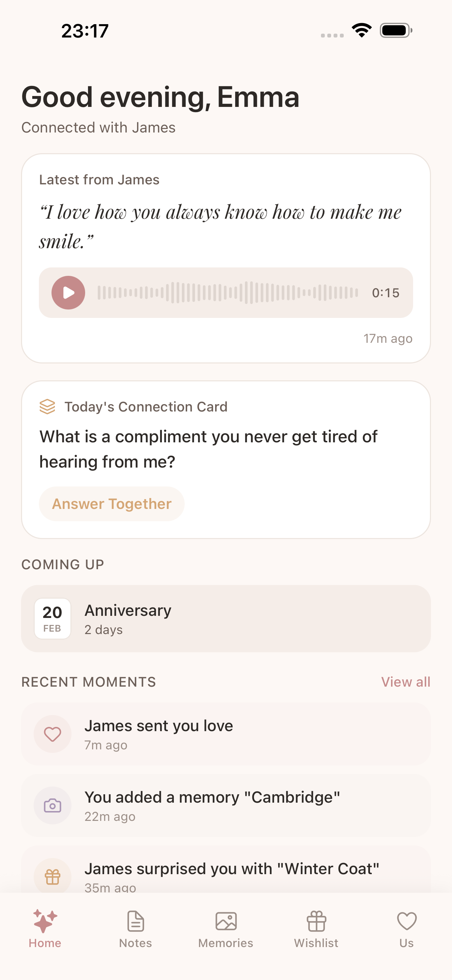Open View all recent moments
Viewport: 452px width, 980px height.
pos(406,682)
